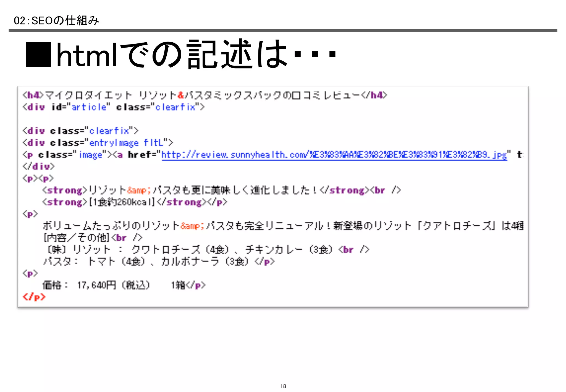Click the h4 line with 口コミレビュー

(x=205, y=95)
